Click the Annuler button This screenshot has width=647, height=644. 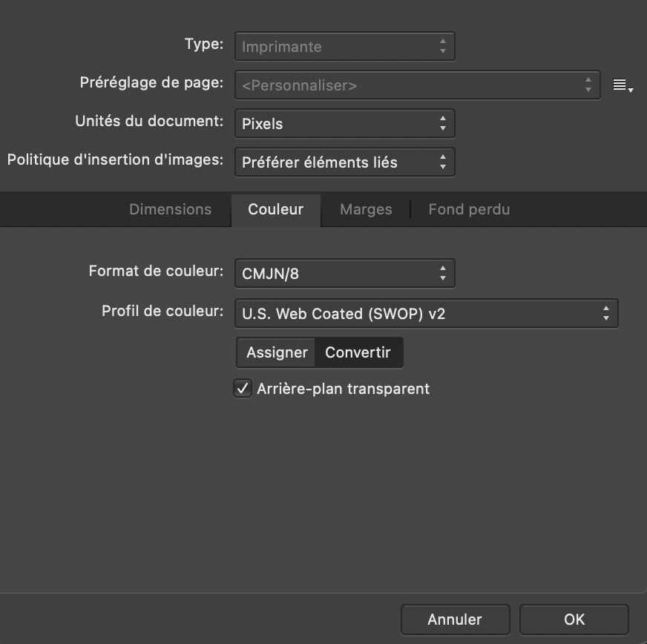point(455,620)
